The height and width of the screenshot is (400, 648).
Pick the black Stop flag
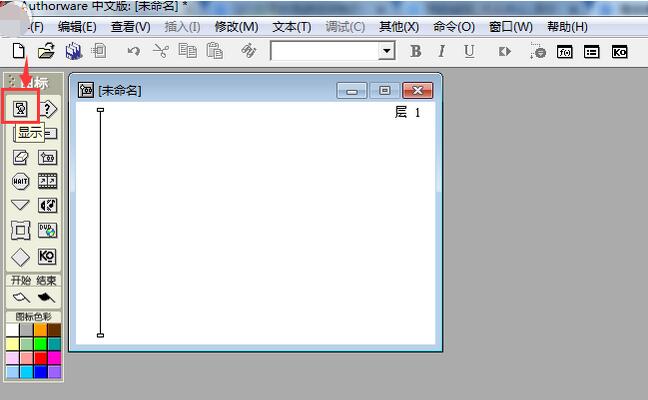coord(46,297)
